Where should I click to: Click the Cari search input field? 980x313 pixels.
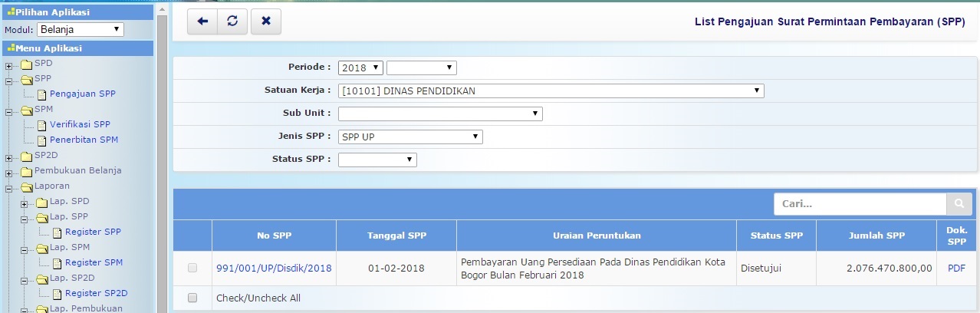click(x=860, y=204)
